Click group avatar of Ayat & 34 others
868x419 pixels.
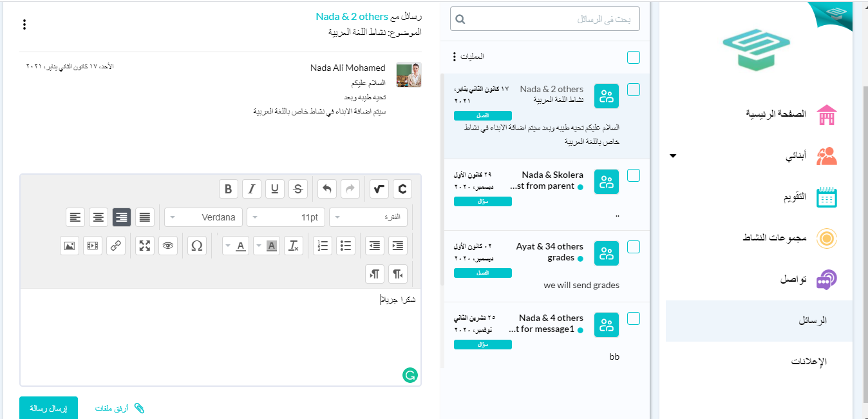click(x=607, y=253)
